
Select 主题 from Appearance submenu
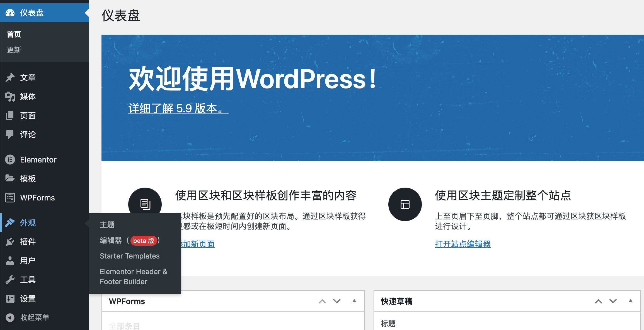pyautogui.click(x=107, y=225)
